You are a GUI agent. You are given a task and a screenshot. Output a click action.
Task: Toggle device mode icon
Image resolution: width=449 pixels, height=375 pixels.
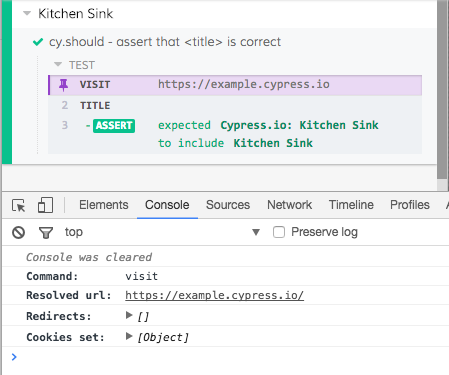tap(45, 205)
